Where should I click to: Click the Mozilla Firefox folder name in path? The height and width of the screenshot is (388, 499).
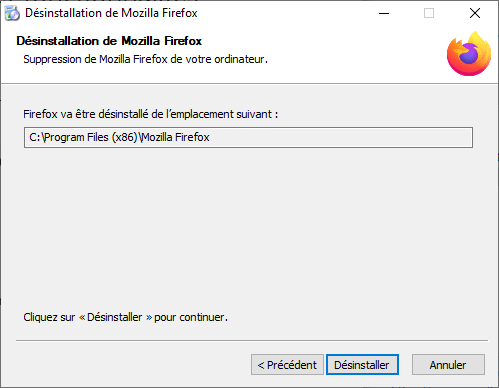(x=176, y=137)
